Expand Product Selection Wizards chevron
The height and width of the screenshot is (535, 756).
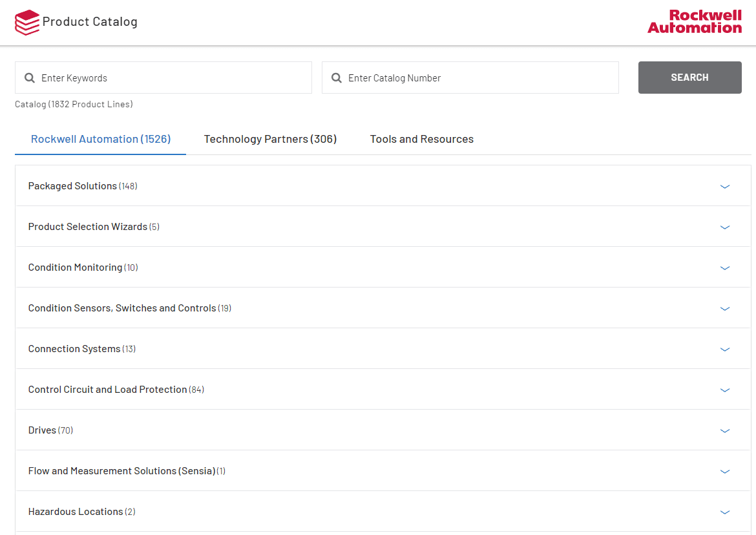point(724,227)
